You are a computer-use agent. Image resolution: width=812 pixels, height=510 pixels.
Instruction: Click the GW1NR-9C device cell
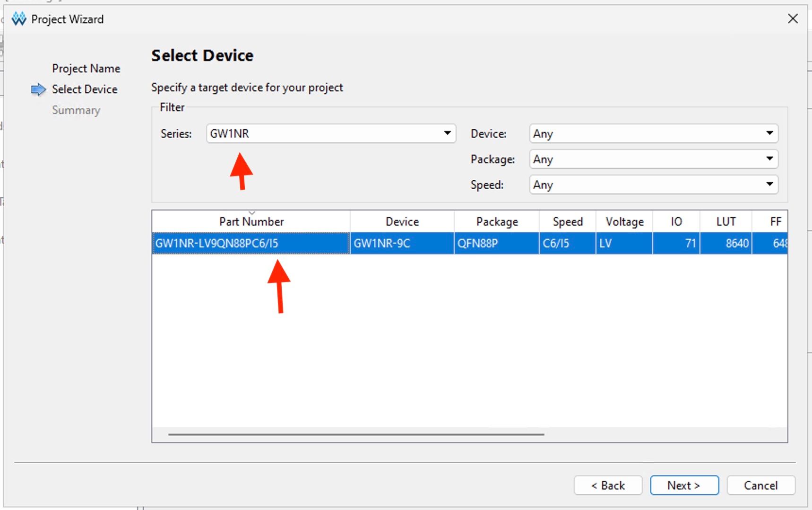point(402,243)
